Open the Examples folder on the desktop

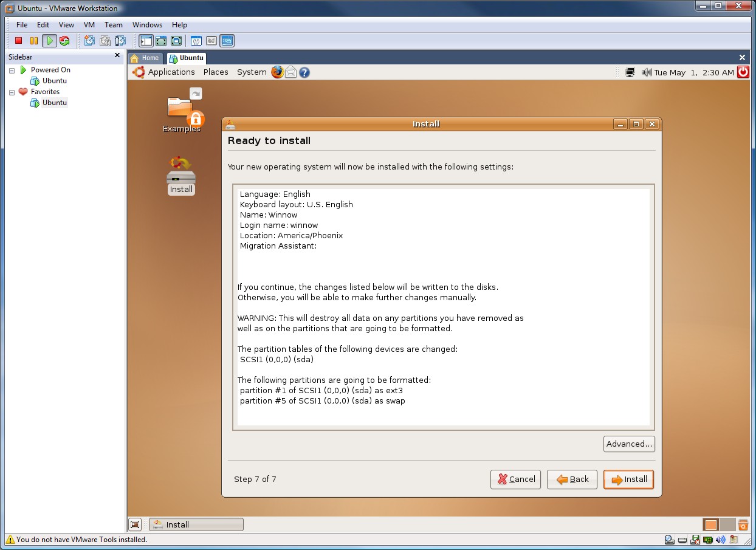182,111
